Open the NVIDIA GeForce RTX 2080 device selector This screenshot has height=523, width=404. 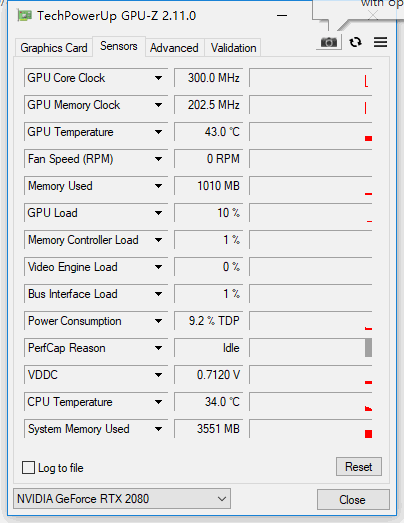pos(122,499)
